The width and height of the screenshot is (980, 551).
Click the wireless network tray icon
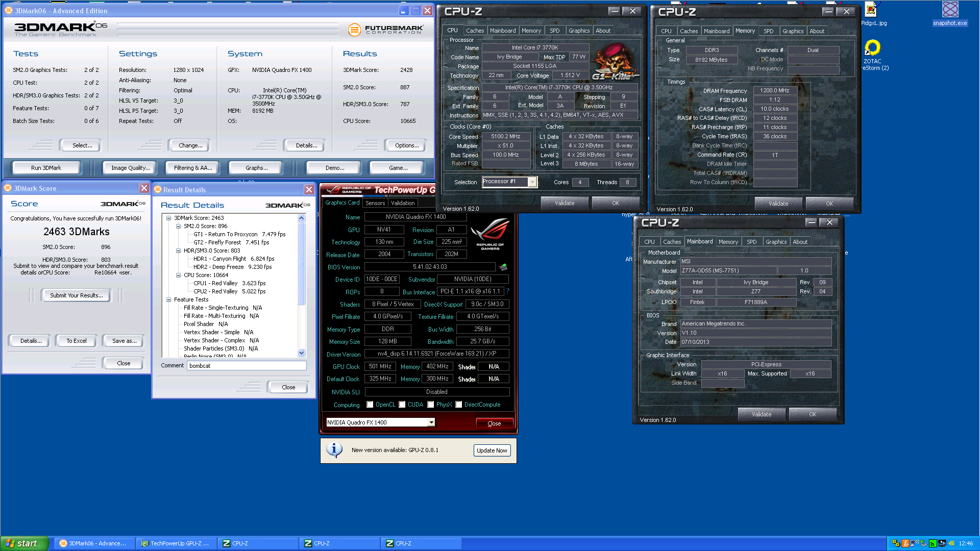(x=914, y=543)
